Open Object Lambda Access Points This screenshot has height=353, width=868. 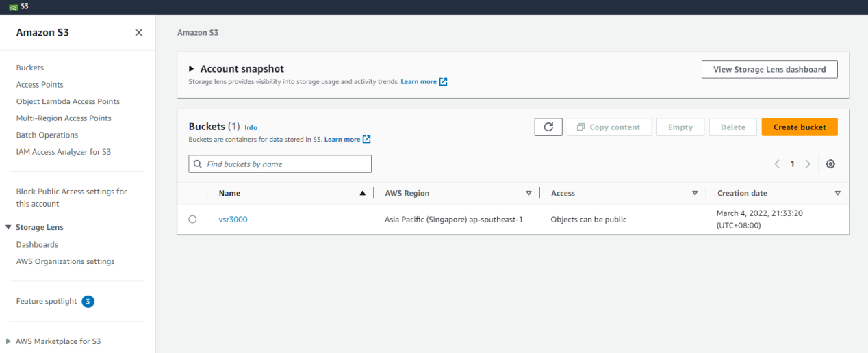68,101
